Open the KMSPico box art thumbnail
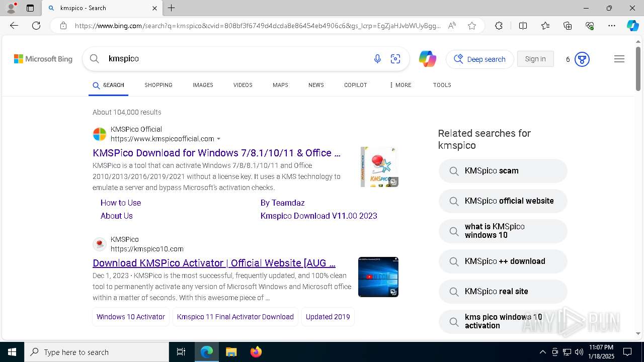Viewport: 644px width, 362px height. coord(379,167)
